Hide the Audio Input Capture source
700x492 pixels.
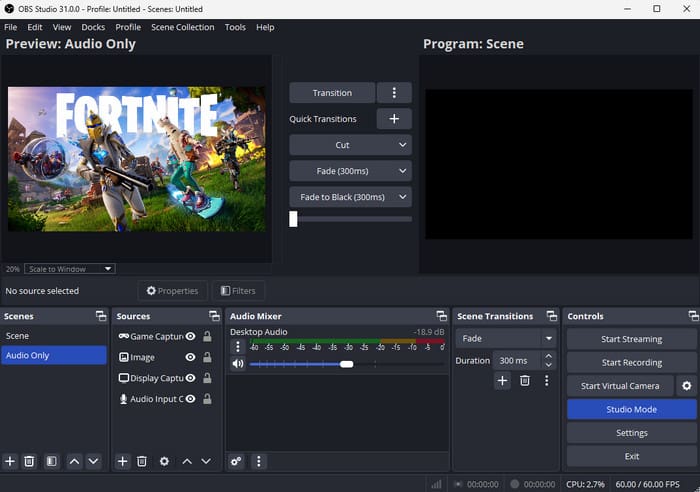click(x=191, y=399)
